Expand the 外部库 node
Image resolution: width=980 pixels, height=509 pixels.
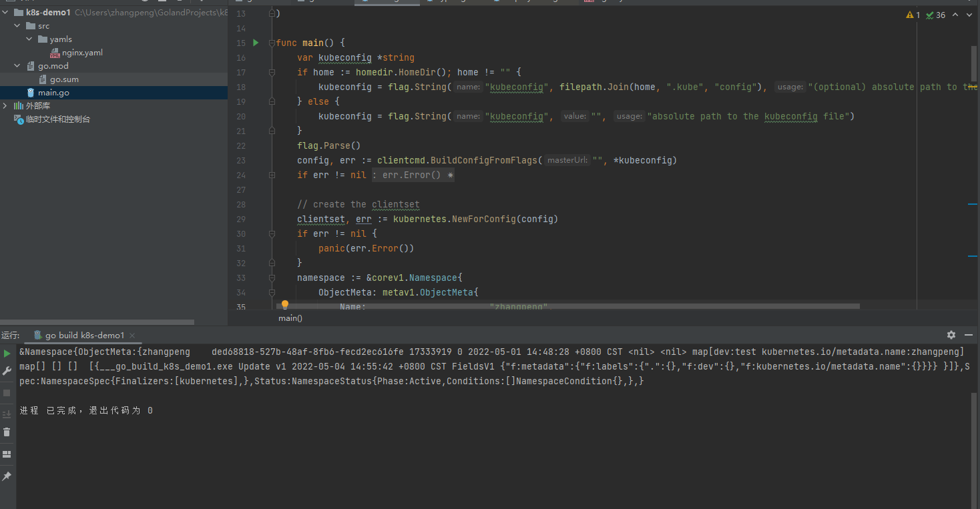[5, 106]
